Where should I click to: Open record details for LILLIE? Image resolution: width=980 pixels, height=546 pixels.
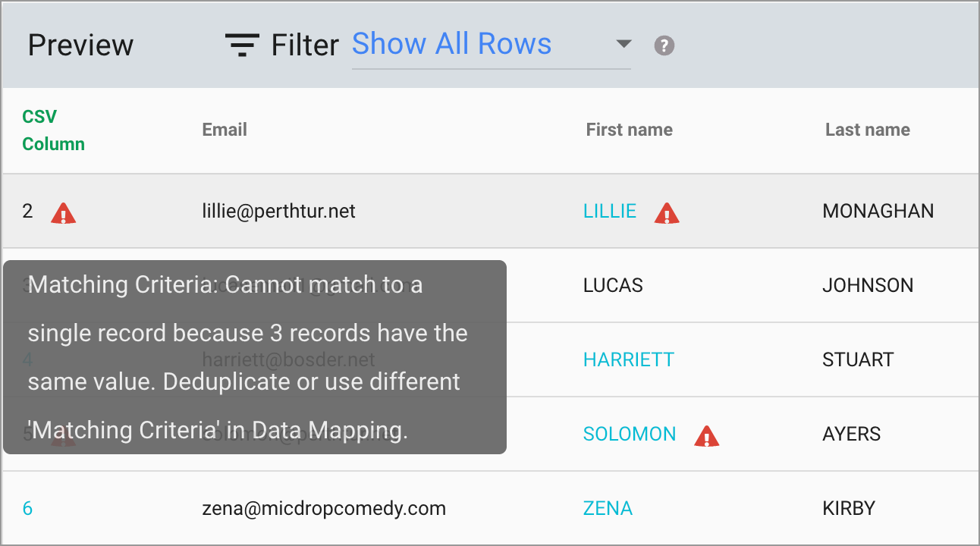click(610, 211)
